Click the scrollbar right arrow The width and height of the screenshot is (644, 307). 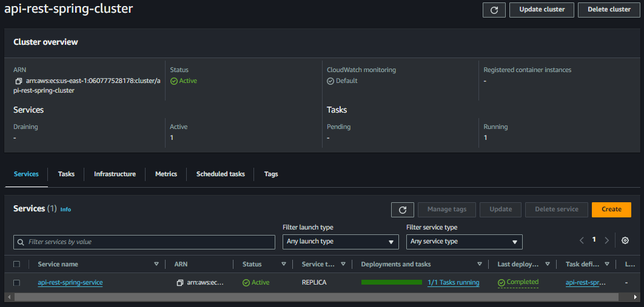(637, 296)
